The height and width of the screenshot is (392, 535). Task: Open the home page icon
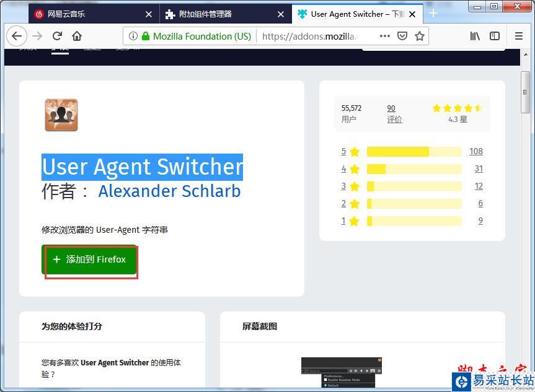[x=77, y=36]
